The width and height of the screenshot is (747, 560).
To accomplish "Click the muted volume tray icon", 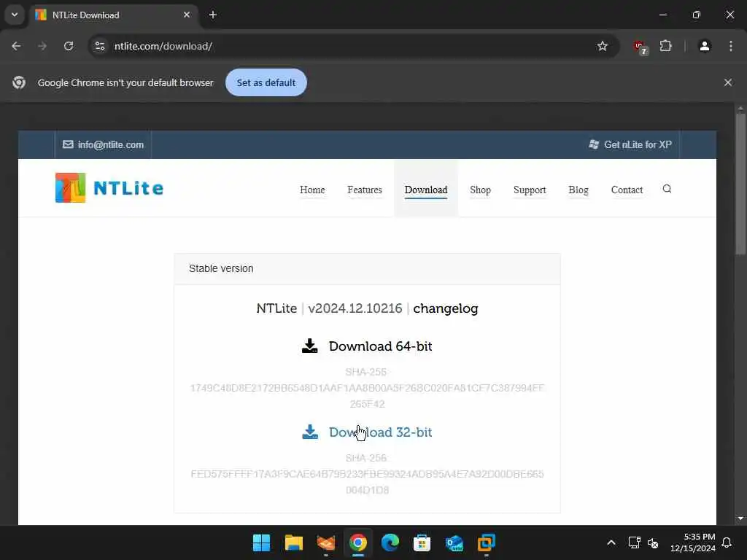I will coord(653,542).
